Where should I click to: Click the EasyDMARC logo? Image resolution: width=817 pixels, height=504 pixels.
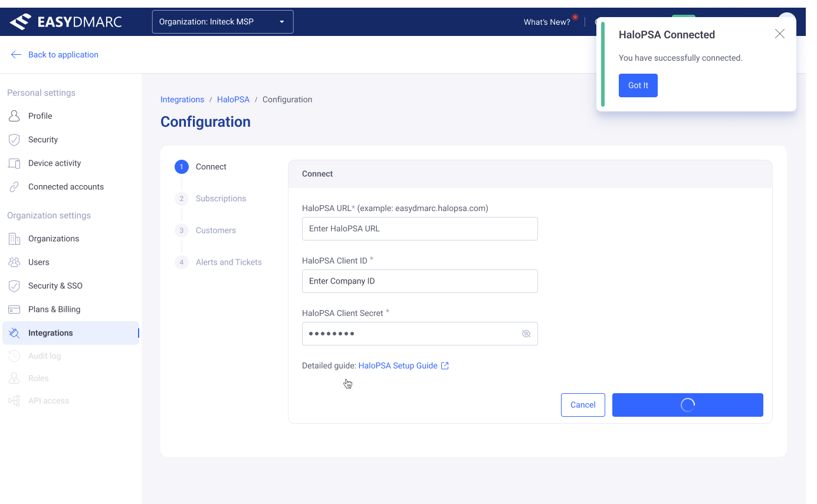[x=65, y=22]
